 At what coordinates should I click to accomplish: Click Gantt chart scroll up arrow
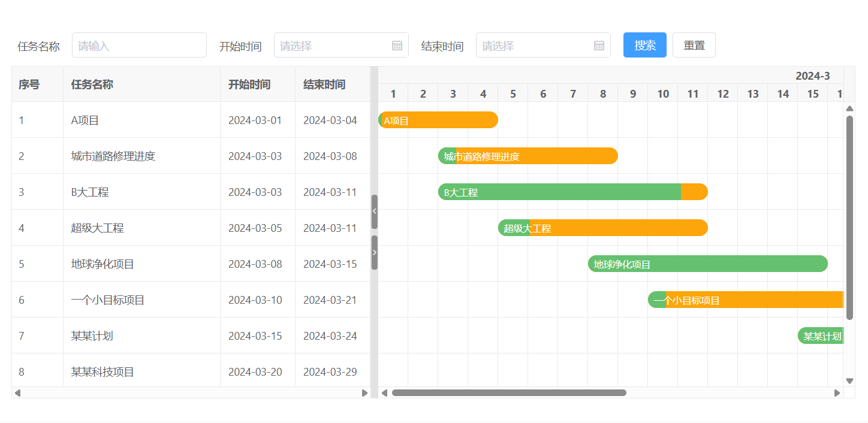click(849, 108)
